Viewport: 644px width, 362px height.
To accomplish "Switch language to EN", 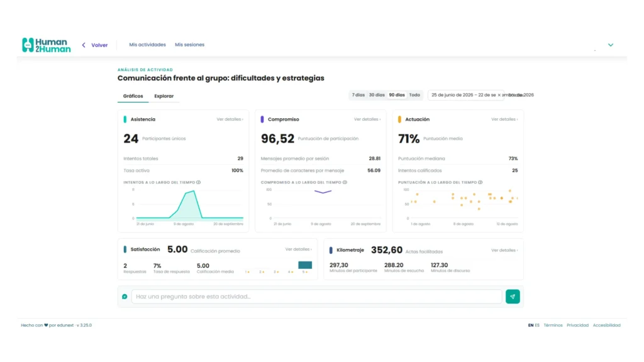I will pos(531,326).
